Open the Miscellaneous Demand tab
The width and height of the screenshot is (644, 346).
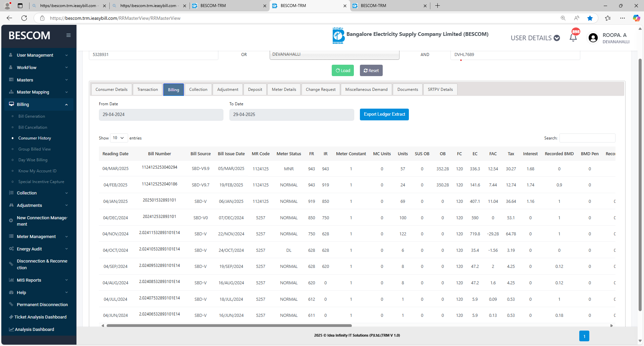pyautogui.click(x=366, y=90)
